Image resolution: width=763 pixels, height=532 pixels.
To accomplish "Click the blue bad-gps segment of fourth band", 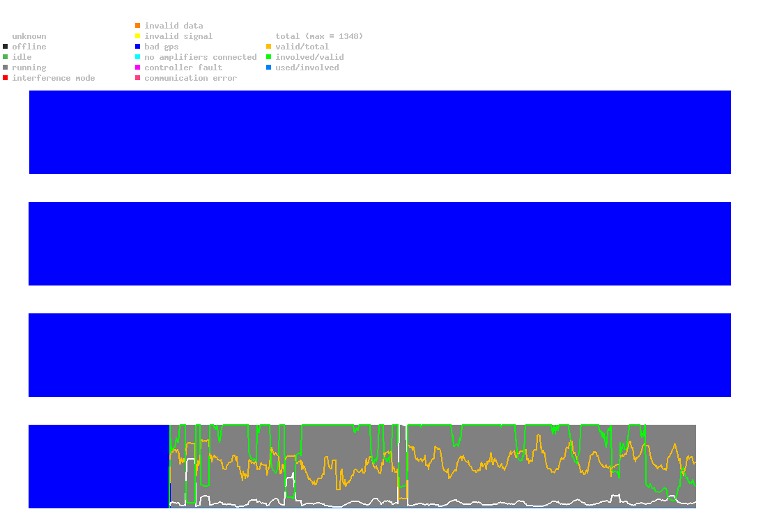I will tap(99, 467).
